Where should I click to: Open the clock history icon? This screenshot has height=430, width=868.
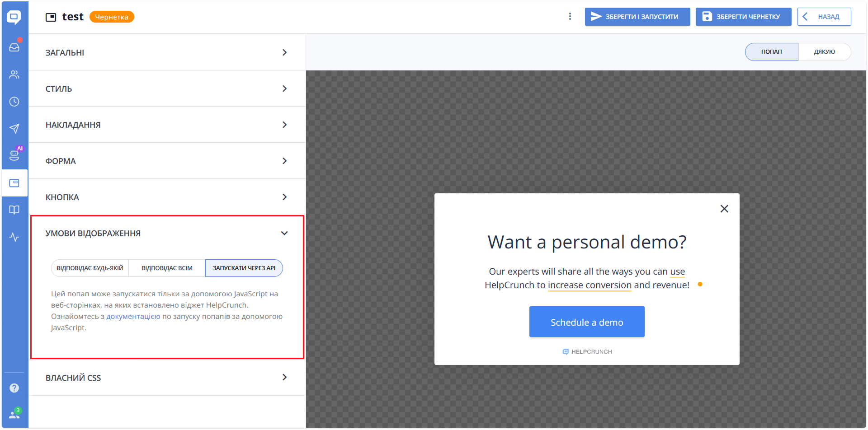(14, 102)
